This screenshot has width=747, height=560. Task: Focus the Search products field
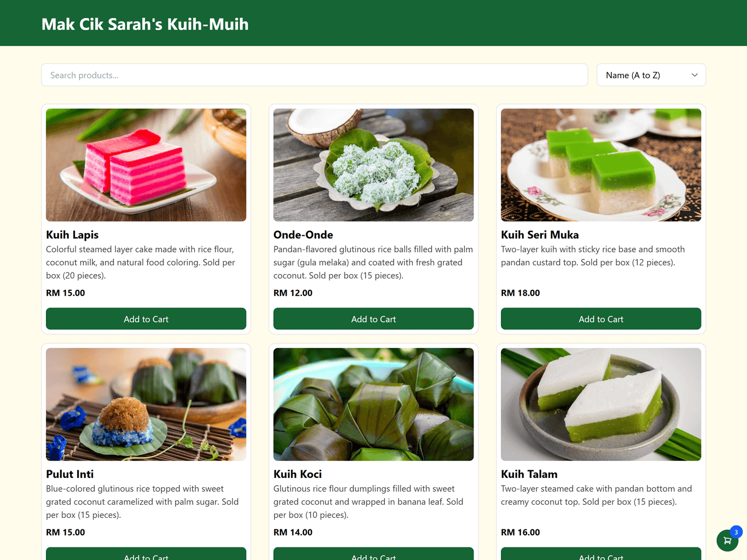[314, 75]
